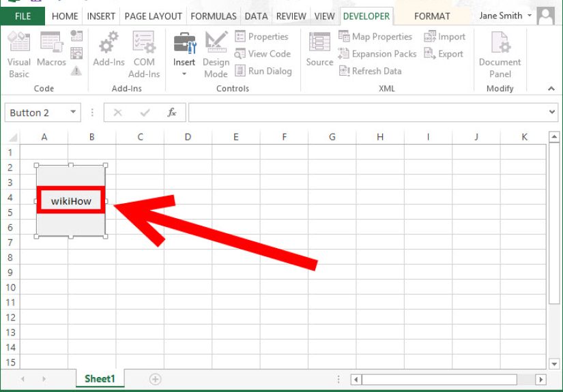Click XML Import

[x=444, y=37]
